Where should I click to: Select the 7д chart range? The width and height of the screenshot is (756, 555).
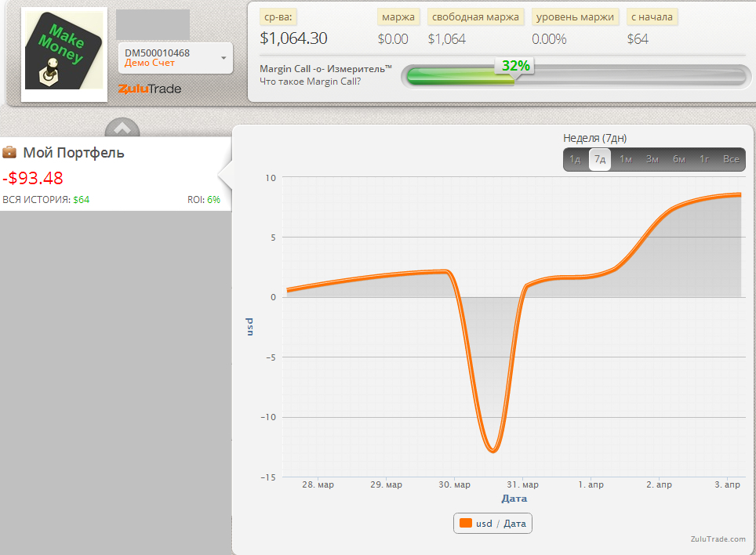pos(600,159)
